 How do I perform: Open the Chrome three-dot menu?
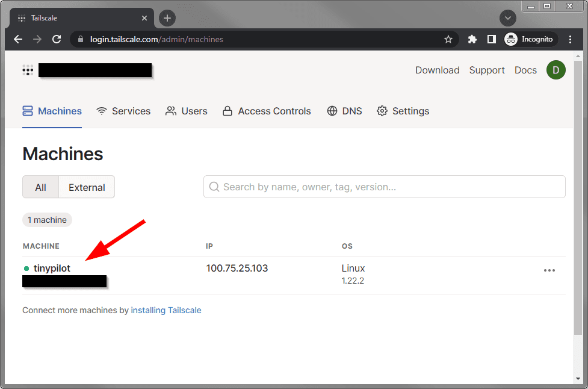(x=570, y=39)
